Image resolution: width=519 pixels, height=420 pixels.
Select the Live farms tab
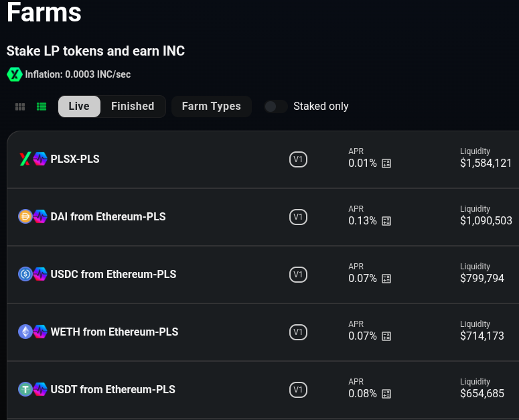[79, 107]
